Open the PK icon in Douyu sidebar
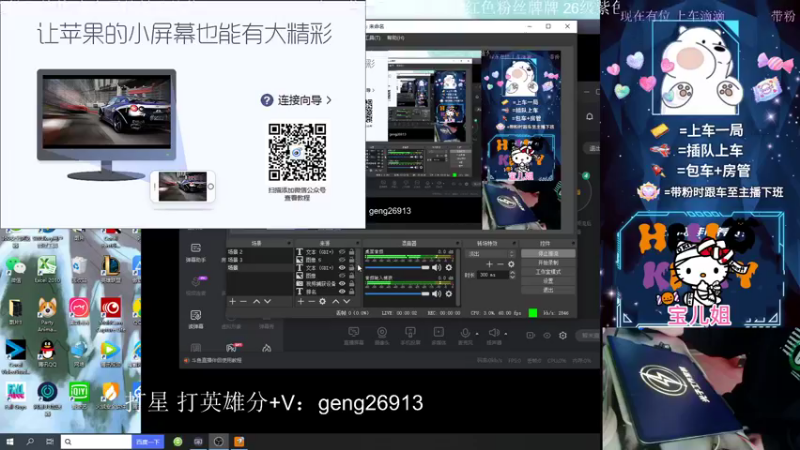800x450 pixels. 232,348
